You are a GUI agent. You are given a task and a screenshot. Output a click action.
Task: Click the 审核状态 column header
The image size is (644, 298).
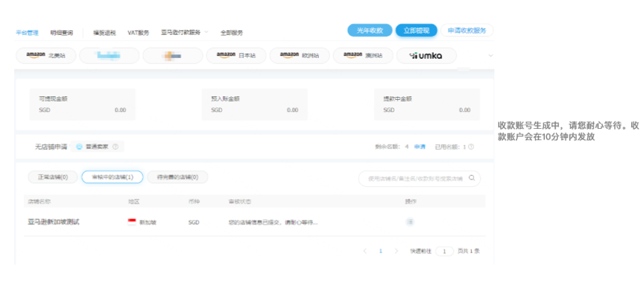[x=240, y=202]
